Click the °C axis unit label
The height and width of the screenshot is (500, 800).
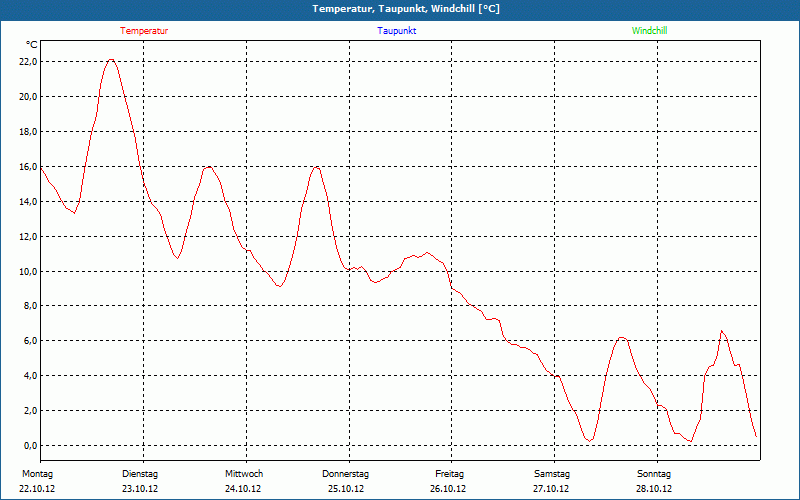32,45
